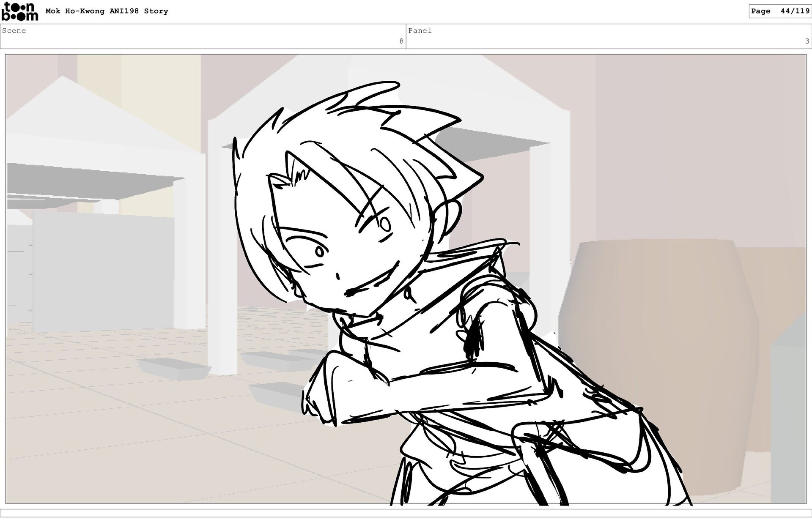The image size is (812, 525).
Task: Click the Toon Boom logo
Action: point(19,11)
